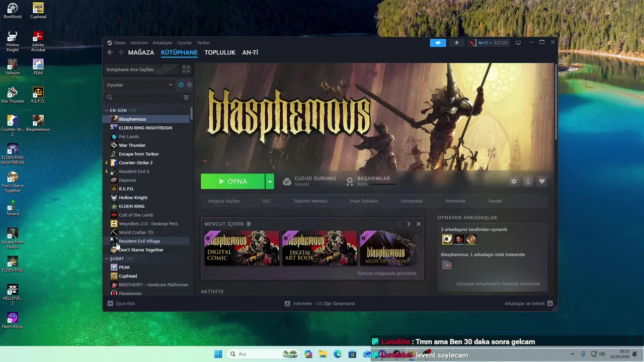Image resolution: width=644 pixels, height=362 pixels.
Task: Open the Görünüm menu
Action: point(139,43)
